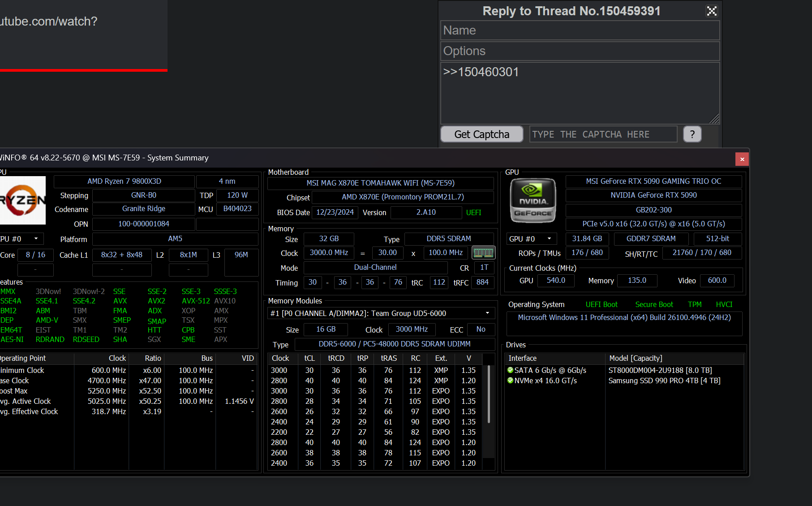Click the Dual-Channel mode value
This screenshot has width=812, height=506.
point(376,268)
